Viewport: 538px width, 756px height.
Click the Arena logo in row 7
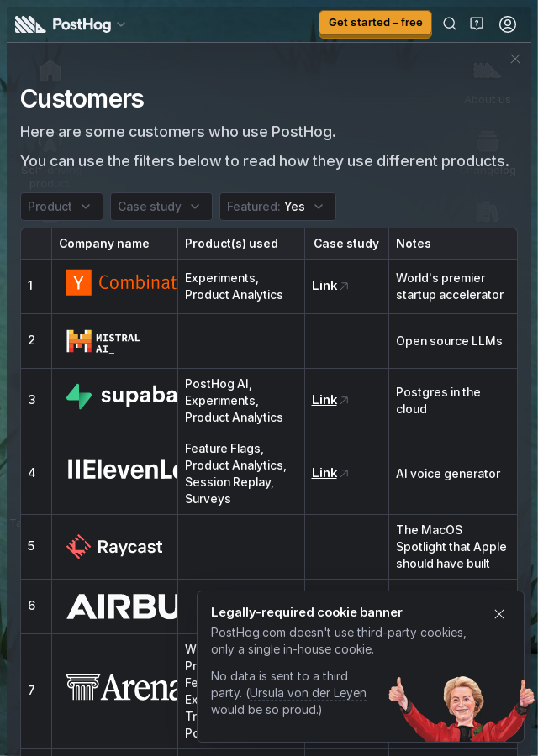pos(122,687)
